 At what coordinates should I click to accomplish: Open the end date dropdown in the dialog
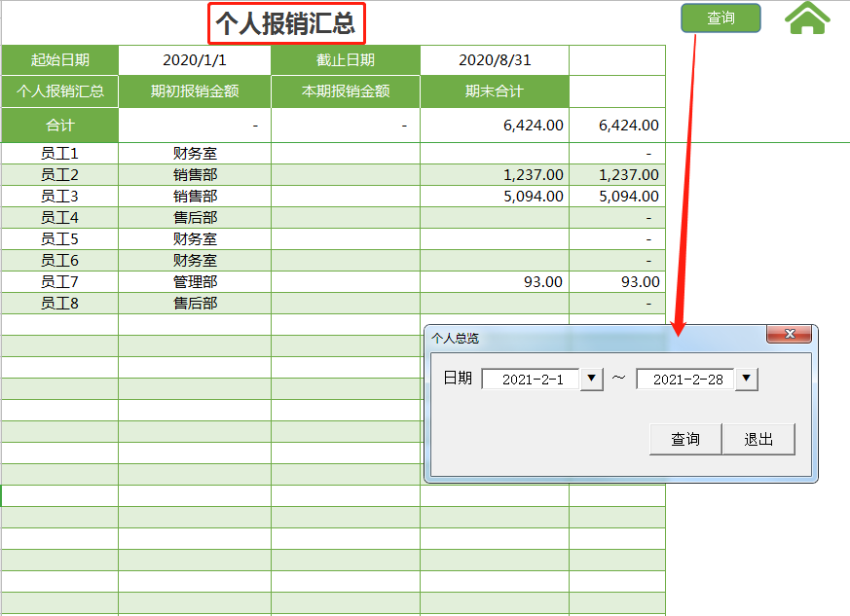tap(746, 380)
